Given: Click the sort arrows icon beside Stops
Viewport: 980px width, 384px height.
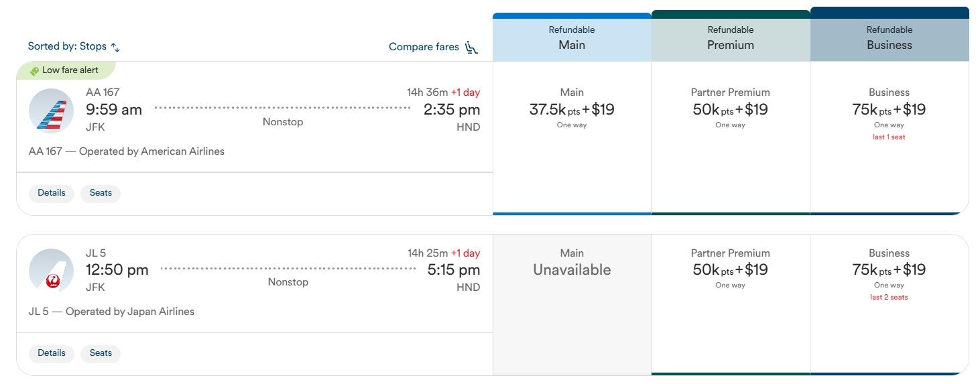Looking at the screenshot, I should click(x=115, y=47).
